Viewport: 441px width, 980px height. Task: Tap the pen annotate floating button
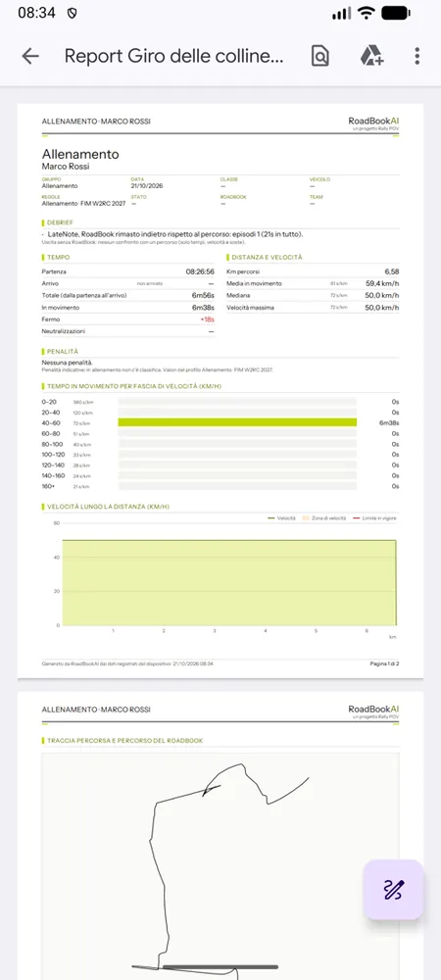point(394,890)
